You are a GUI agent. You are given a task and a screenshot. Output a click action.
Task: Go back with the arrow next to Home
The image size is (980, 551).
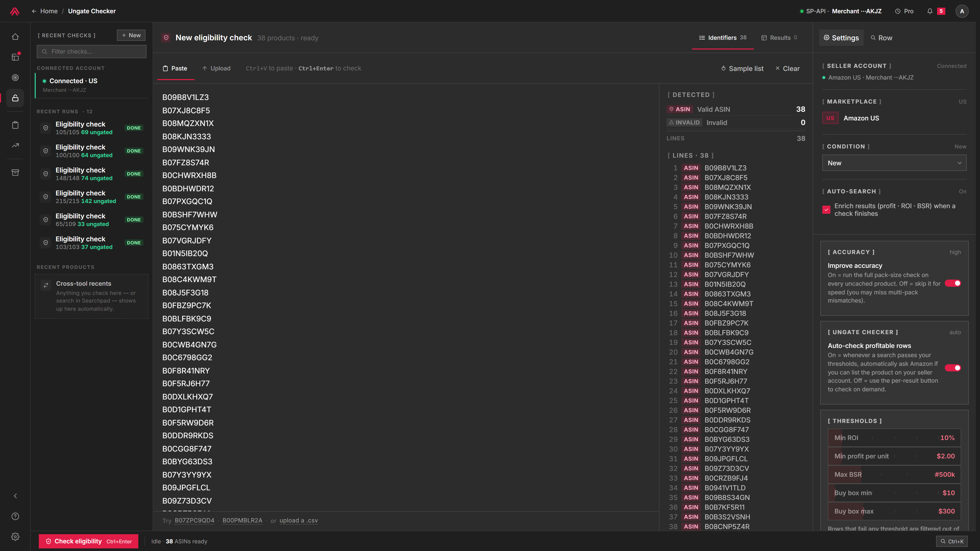[34, 11]
